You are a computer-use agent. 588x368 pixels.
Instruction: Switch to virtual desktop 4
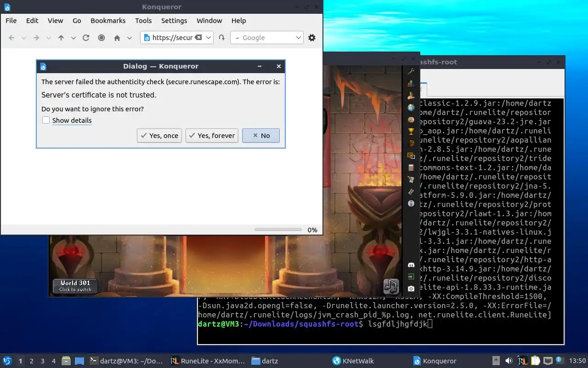pos(53,361)
